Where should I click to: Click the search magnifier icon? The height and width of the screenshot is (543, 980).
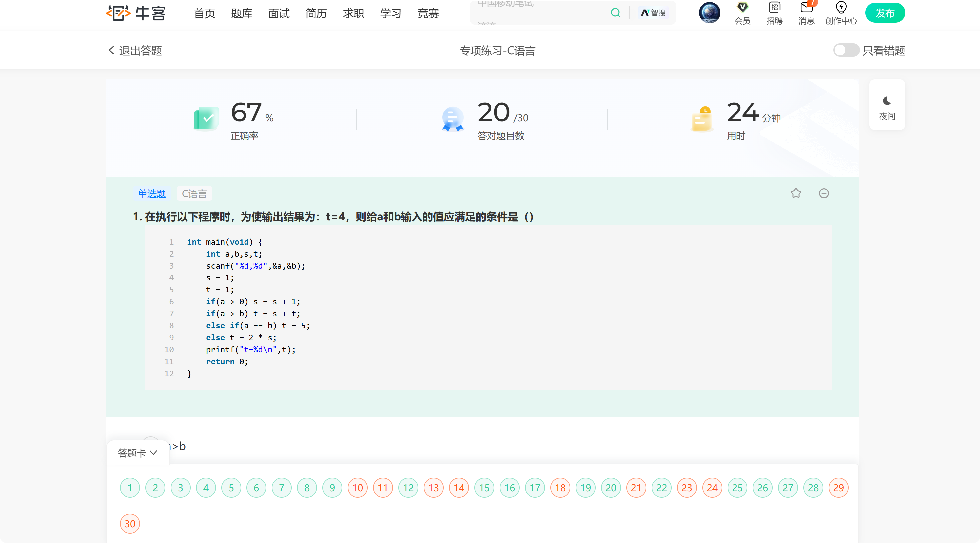tap(615, 13)
